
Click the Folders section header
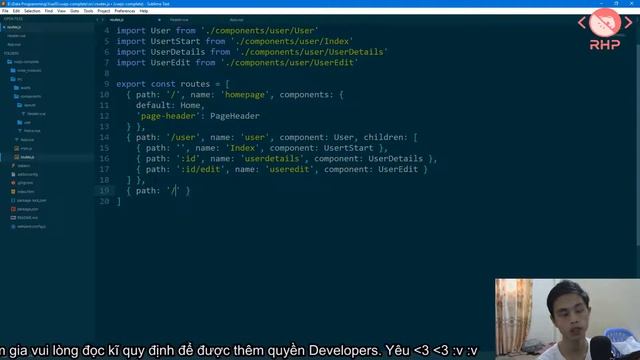point(11,53)
